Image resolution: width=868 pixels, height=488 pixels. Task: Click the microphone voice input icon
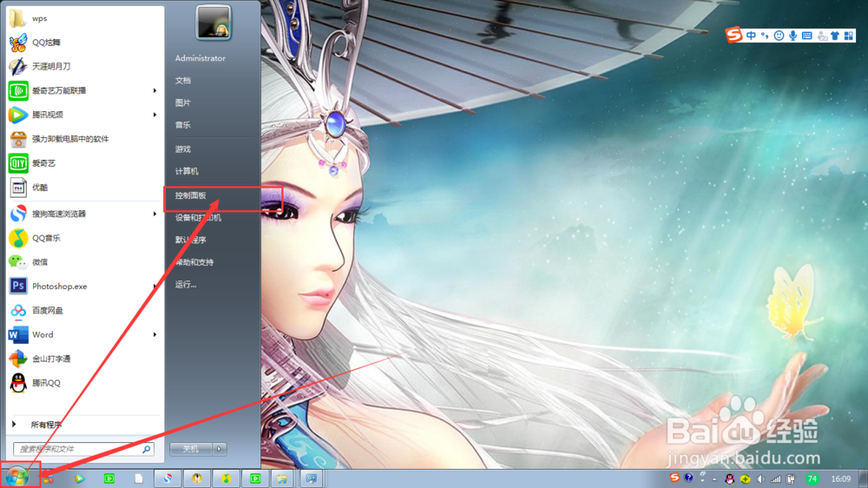(x=793, y=36)
